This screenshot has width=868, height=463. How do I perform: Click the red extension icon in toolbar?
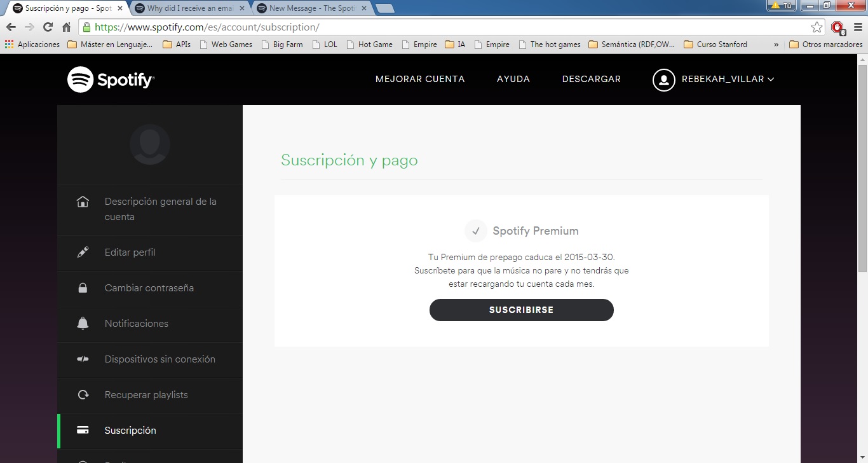click(838, 27)
